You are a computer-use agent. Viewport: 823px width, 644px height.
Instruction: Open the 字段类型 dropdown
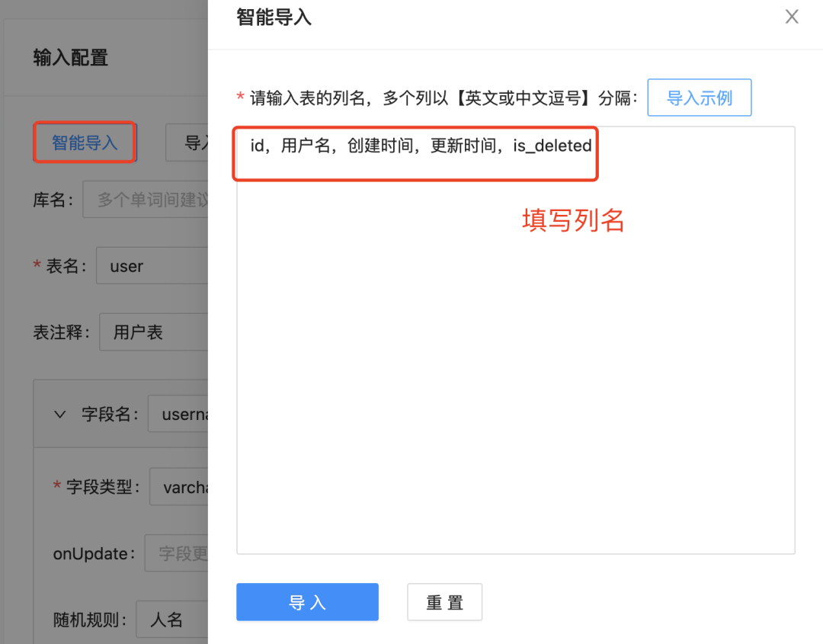(179, 487)
